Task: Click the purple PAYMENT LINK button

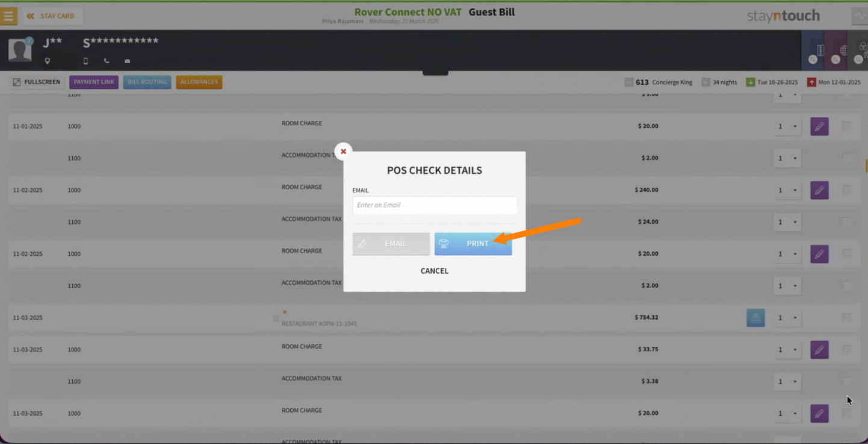Action: 94,82
